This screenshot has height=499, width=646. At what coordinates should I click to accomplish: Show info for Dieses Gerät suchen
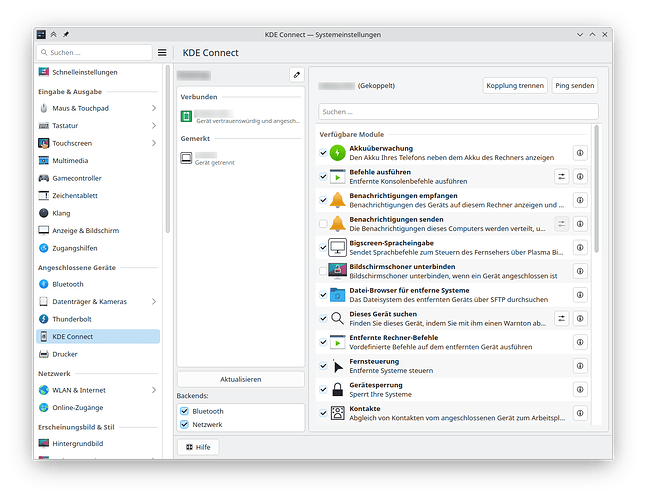(x=580, y=319)
